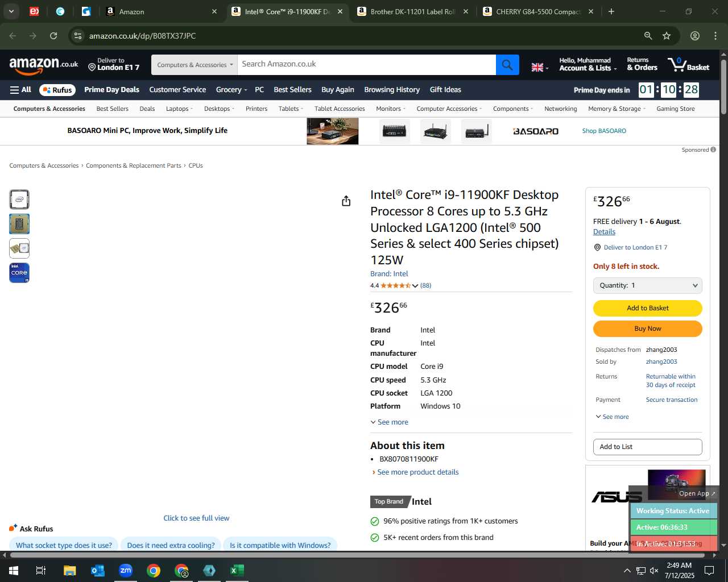728x582 pixels.
Task: Click the Search Amazon.co.uk input field
Action: [x=367, y=65]
